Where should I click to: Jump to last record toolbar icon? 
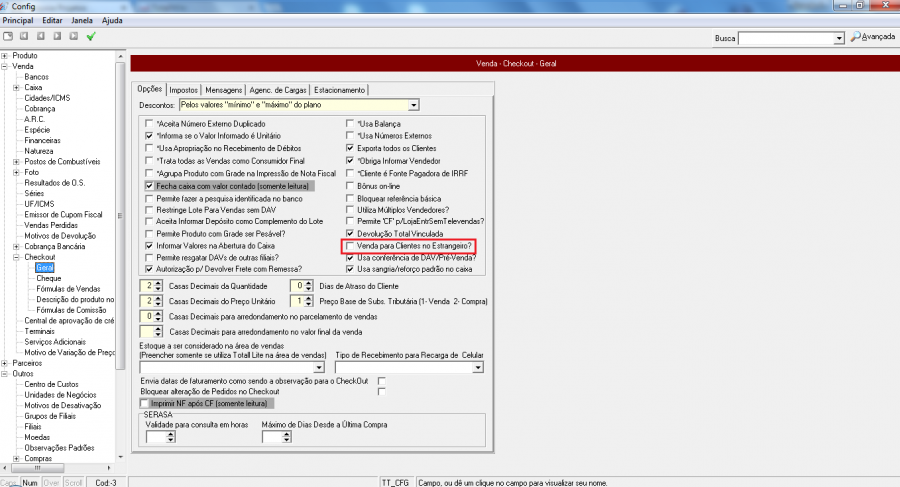tap(73, 37)
